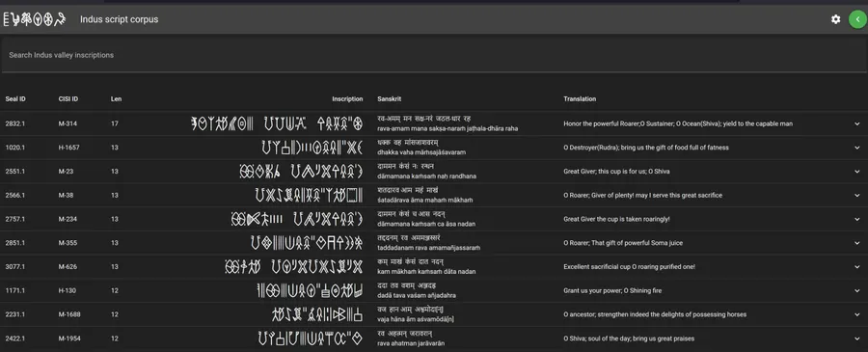Select Seal ID 2832.1 cell
Viewport: 868px width, 352px height.
click(14, 124)
